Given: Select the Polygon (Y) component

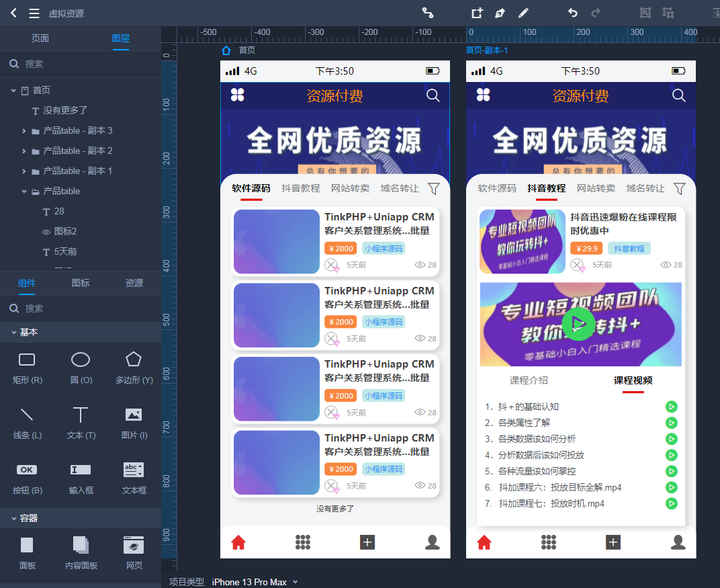Looking at the screenshot, I should pyautogui.click(x=134, y=368).
